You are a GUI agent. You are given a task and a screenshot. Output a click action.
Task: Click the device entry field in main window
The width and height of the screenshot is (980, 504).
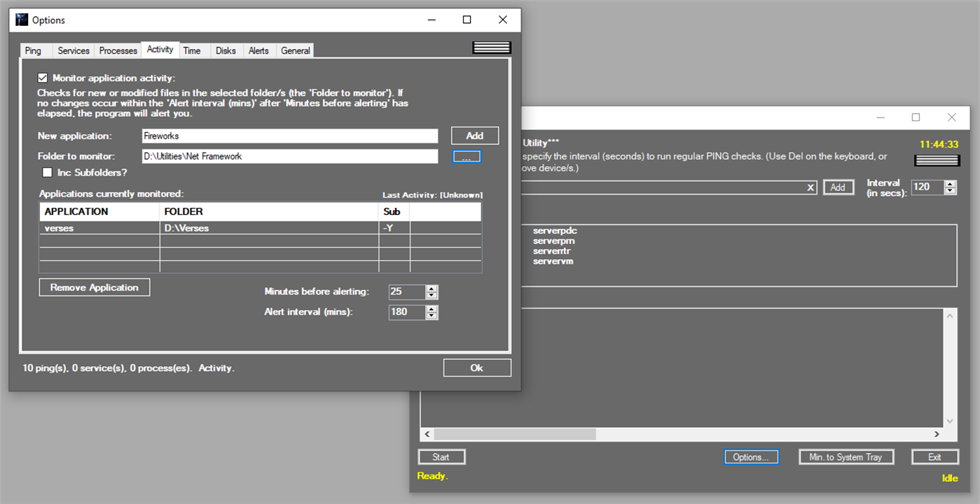[x=663, y=188]
